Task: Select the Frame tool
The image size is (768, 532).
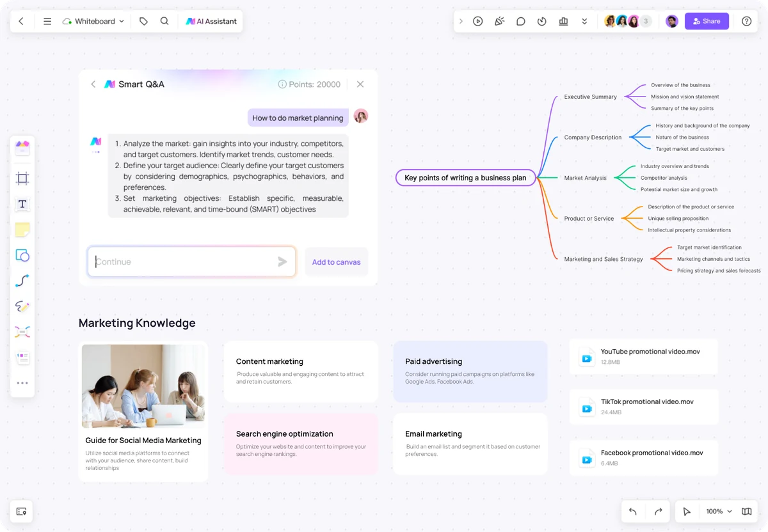Action: point(22,178)
